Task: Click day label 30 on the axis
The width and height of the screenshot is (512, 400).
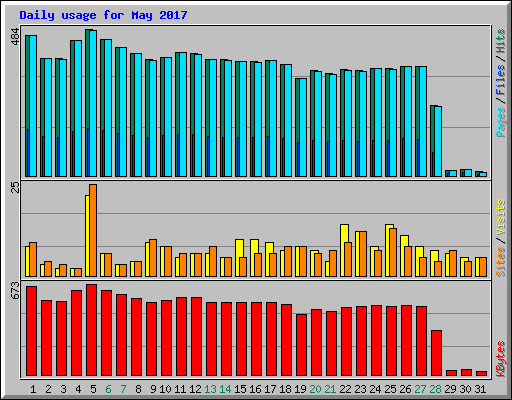Action: pyautogui.click(x=465, y=389)
